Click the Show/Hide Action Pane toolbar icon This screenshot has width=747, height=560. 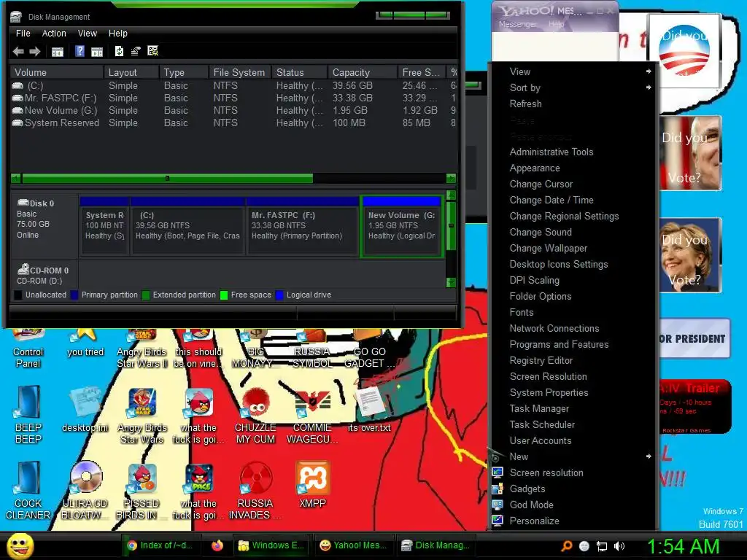[x=97, y=52]
